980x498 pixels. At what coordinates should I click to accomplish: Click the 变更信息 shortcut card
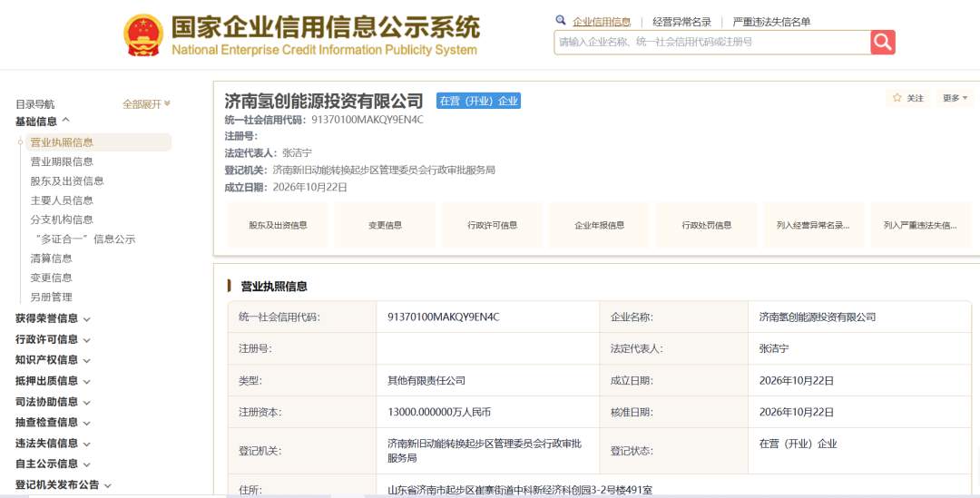point(385,225)
